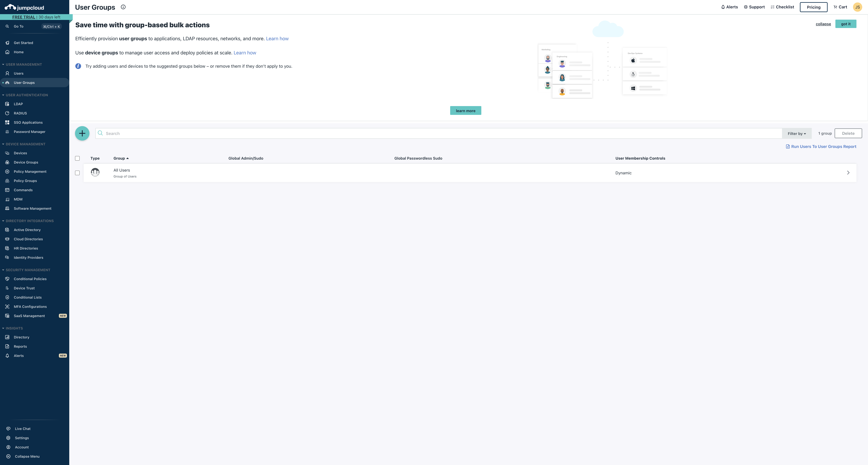Click the Delete button
Viewport: 868px width, 465px height.
(848, 133)
